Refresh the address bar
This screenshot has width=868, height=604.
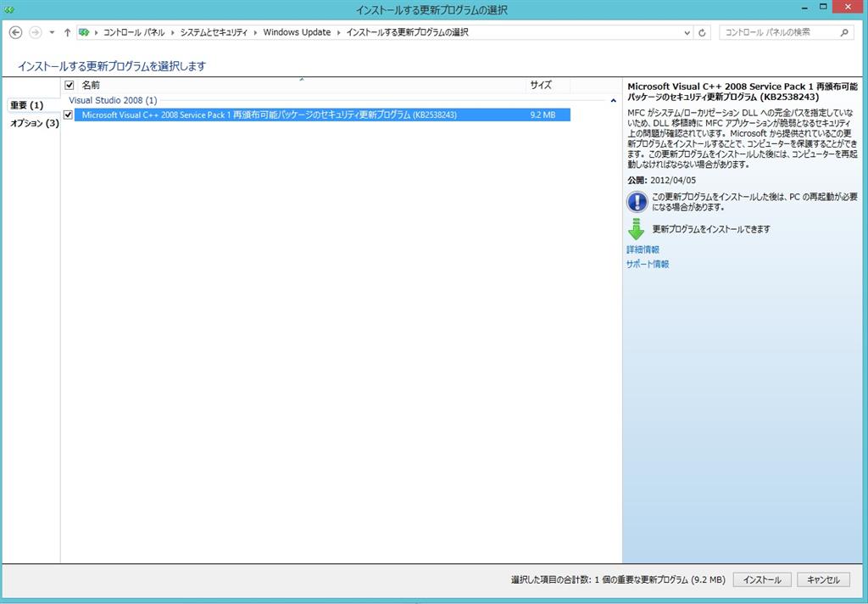pos(702,33)
